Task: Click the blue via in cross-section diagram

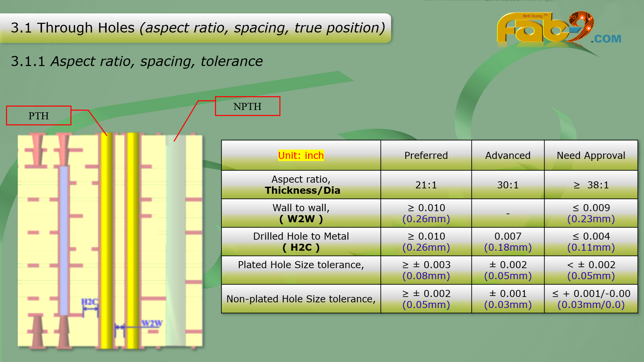Action: click(x=64, y=240)
